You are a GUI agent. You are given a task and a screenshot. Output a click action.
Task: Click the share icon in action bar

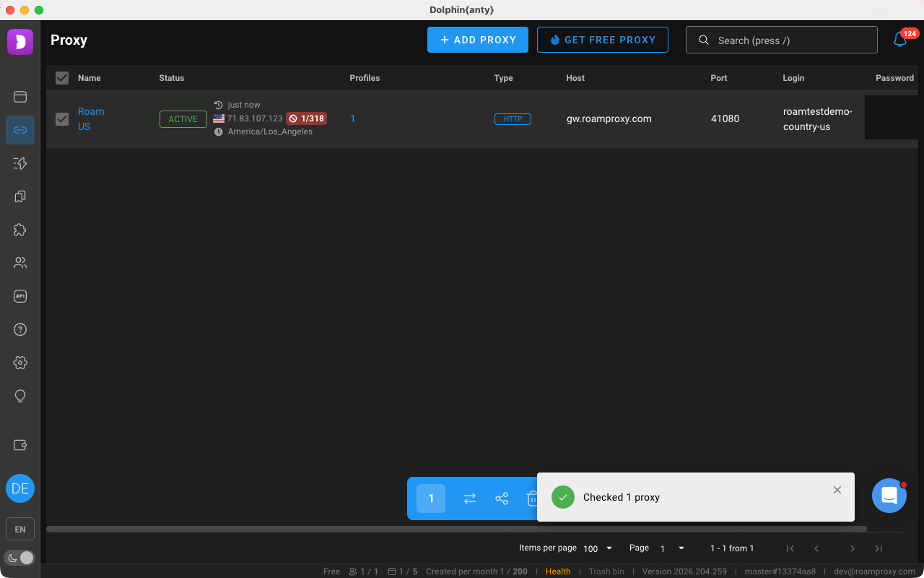[x=502, y=499]
